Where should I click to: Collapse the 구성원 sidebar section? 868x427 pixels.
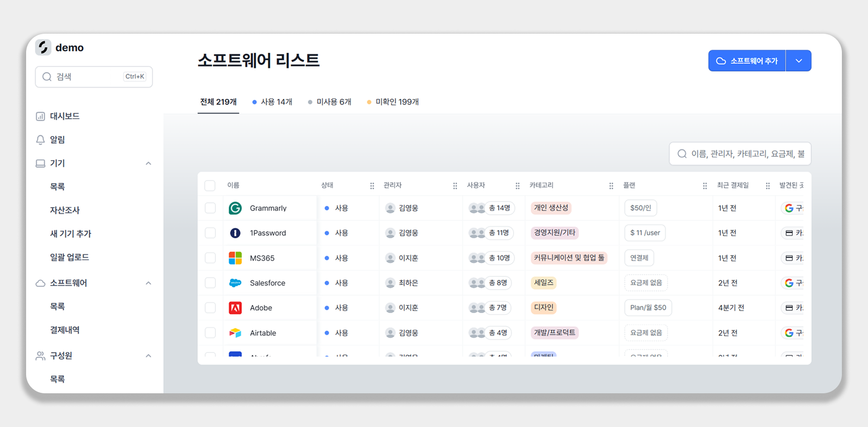(148, 356)
